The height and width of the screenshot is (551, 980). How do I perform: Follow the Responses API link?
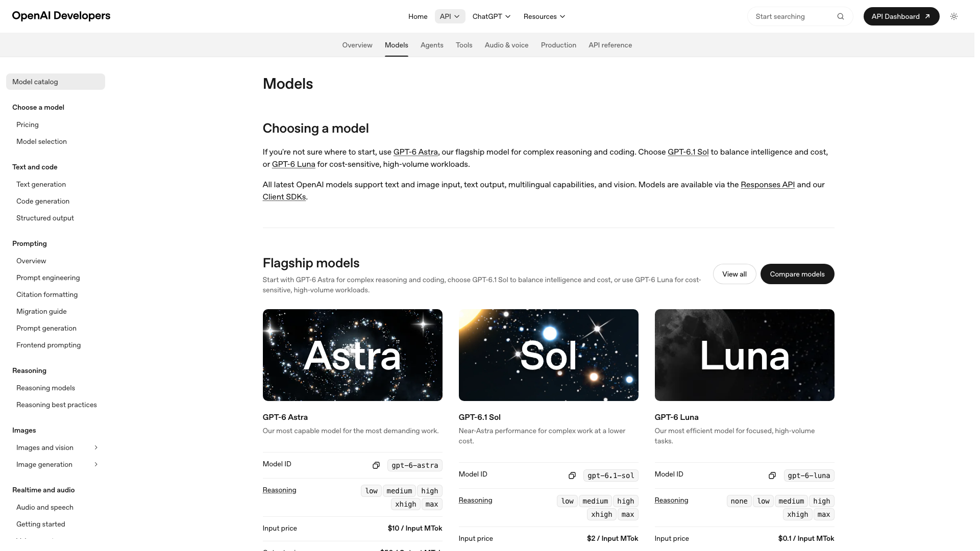coord(768,185)
